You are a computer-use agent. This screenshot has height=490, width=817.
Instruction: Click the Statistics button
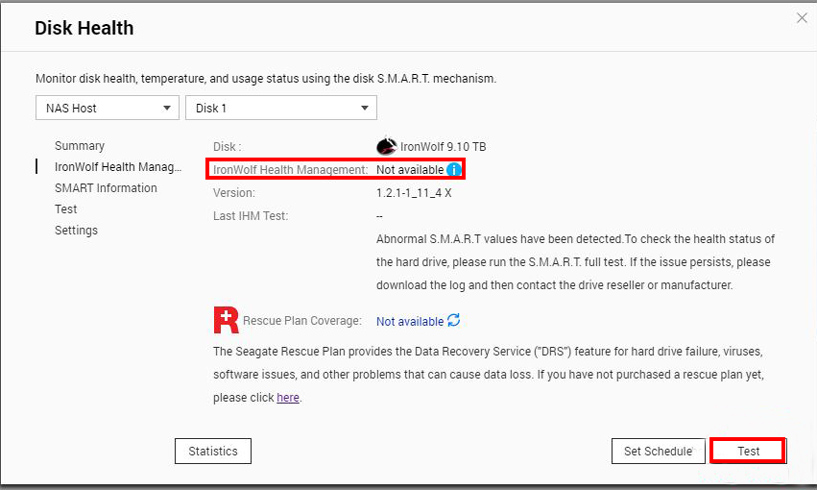click(x=213, y=451)
